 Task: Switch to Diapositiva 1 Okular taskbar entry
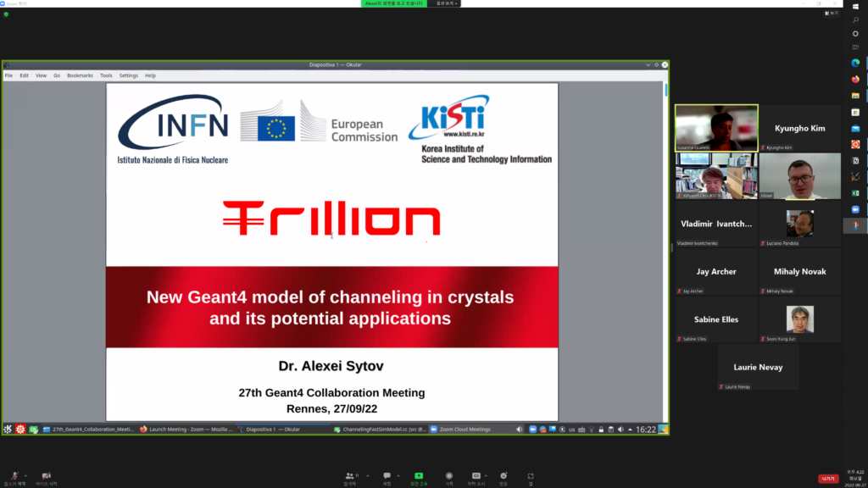click(283, 430)
